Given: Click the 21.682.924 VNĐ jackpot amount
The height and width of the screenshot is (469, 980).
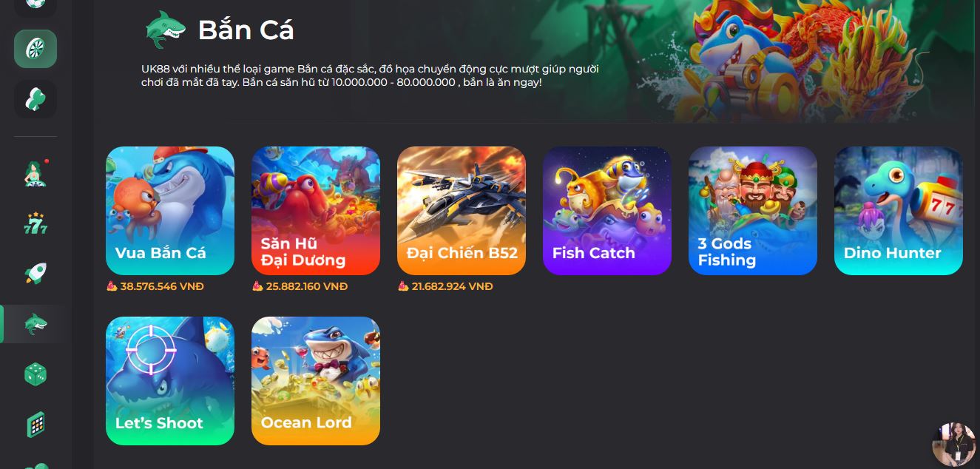Looking at the screenshot, I should click(x=453, y=286).
